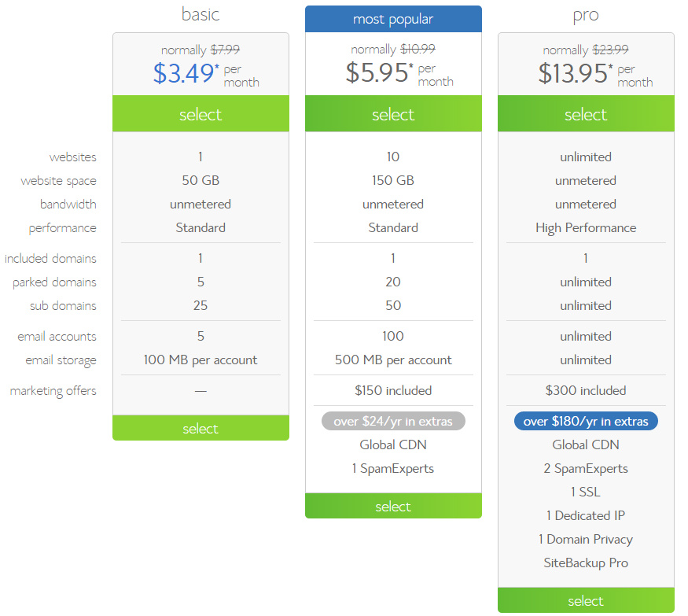Click '1 Dedicated IP' in pro plan
The image size is (688, 616).
(586, 515)
